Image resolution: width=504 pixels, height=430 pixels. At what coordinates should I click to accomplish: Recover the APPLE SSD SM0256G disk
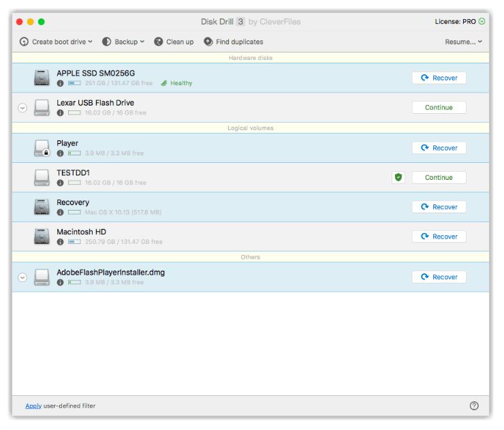click(439, 78)
